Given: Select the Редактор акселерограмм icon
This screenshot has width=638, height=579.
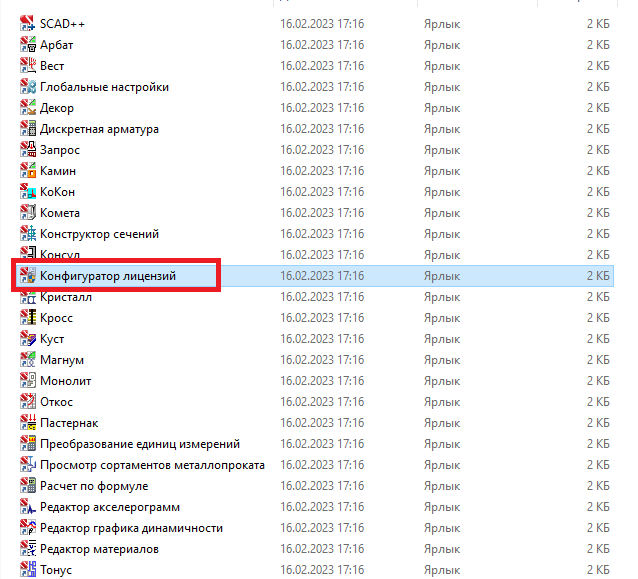Looking at the screenshot, I should click(x=28, y=507).
